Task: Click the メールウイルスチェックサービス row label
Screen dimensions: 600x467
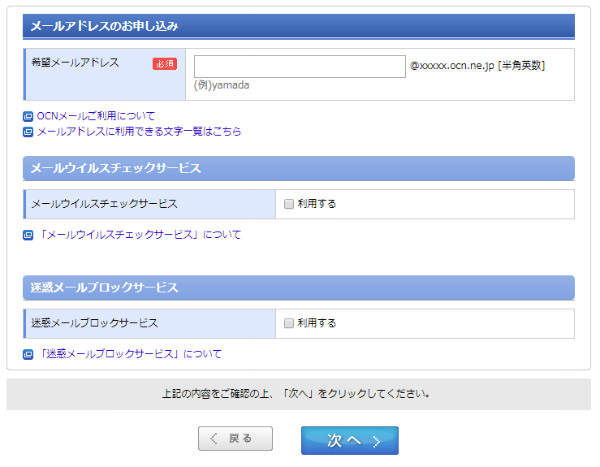Action: click(x=104, y=204)
